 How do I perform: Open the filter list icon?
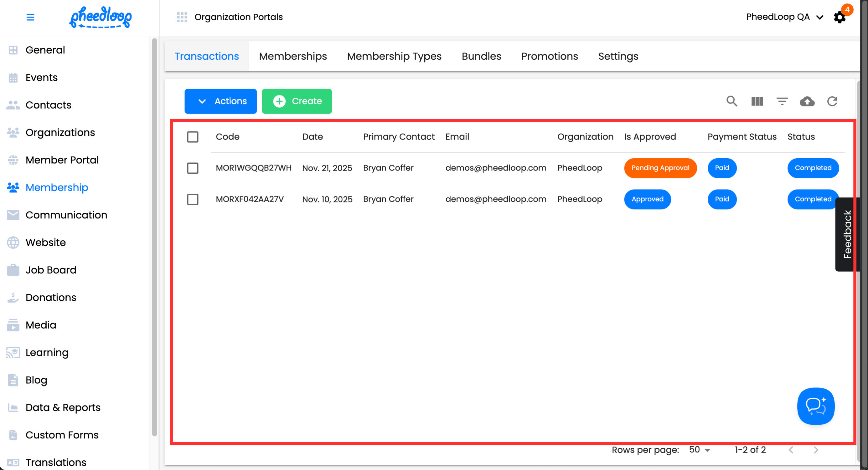click(782, 101)
